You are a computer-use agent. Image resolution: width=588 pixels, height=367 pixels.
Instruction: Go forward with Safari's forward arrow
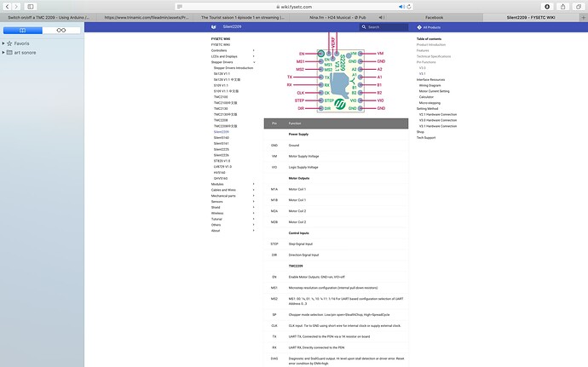(16, 6)
